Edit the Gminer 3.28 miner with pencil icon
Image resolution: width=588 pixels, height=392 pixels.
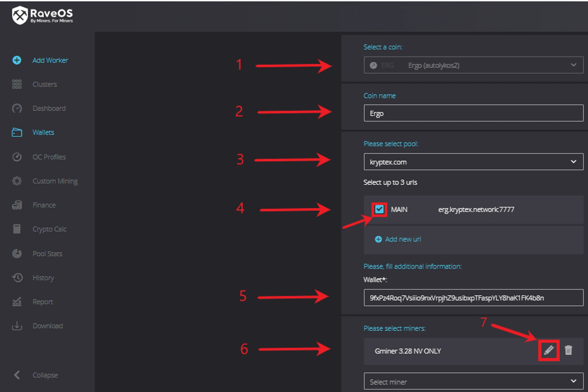(548, 350)
